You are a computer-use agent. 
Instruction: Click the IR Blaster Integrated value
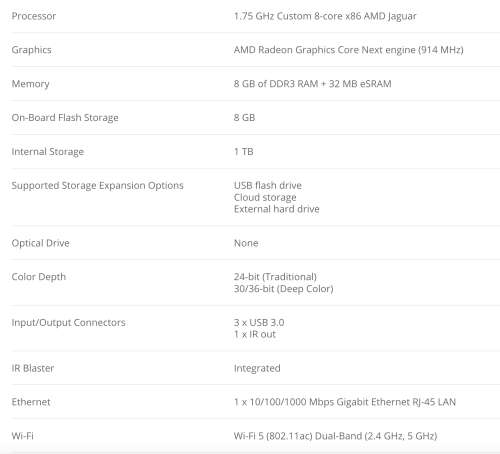click(257, 368)
